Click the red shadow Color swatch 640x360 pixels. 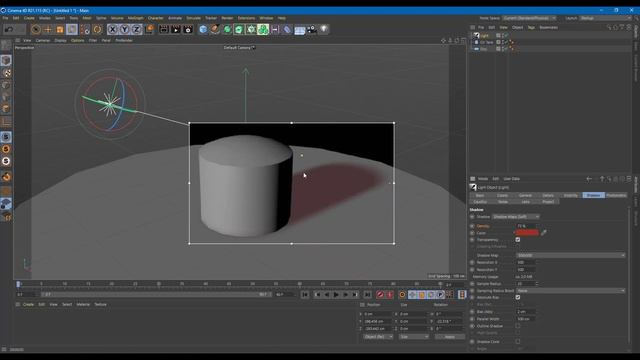[527, 233]
